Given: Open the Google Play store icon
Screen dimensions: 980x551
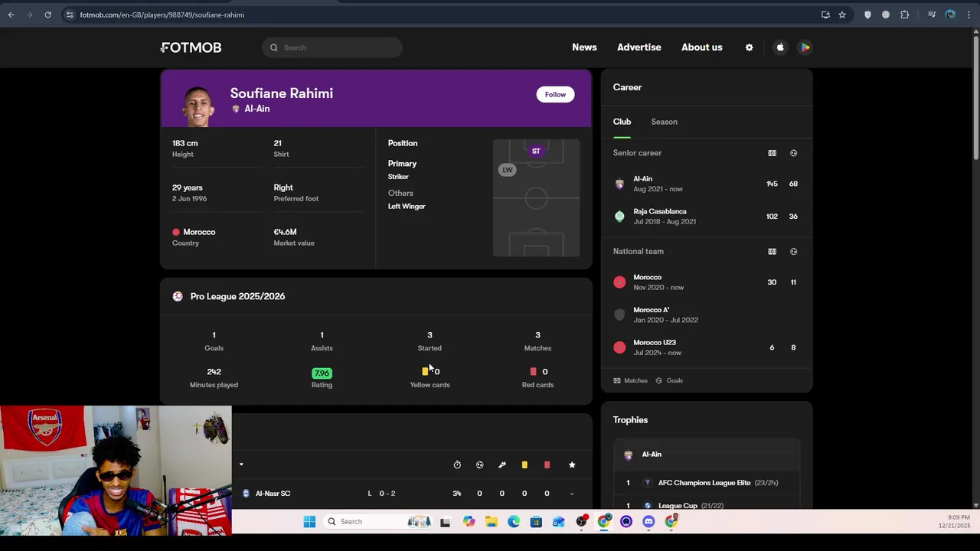Looking at the screenshot, I should [x=805, y=47].
